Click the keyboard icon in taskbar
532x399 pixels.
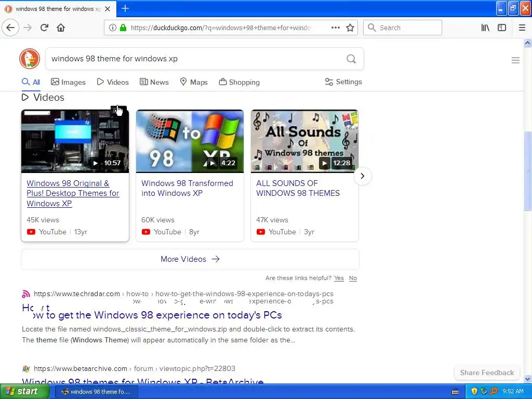[455, 392]
